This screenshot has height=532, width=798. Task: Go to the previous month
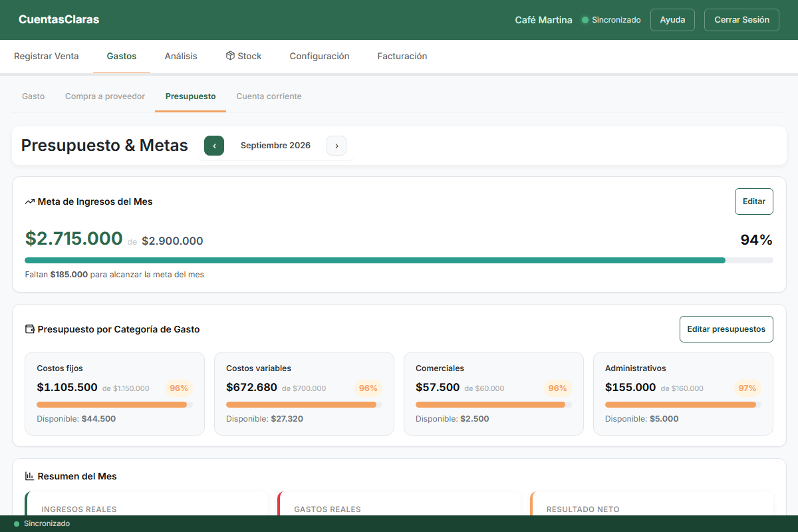coord(214,146)
